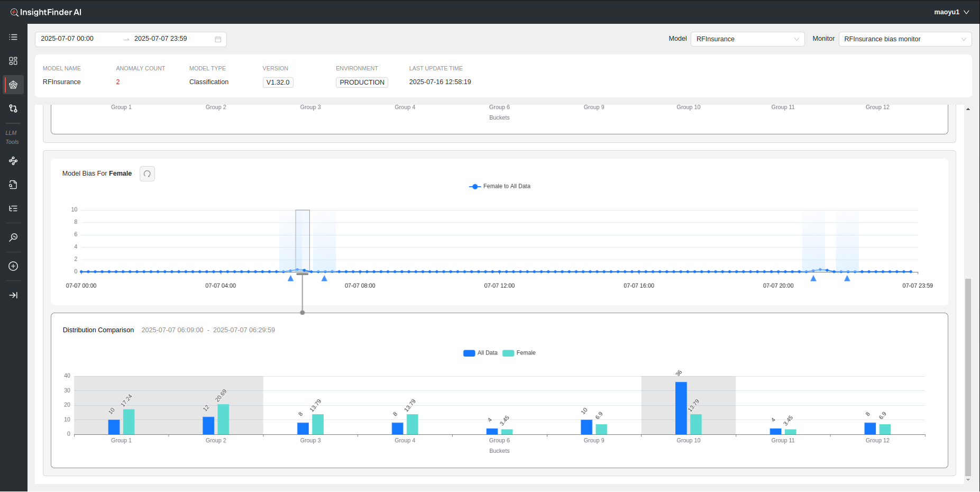Open the Model dropdown showing RFInsurance

[x=747, y=39]
